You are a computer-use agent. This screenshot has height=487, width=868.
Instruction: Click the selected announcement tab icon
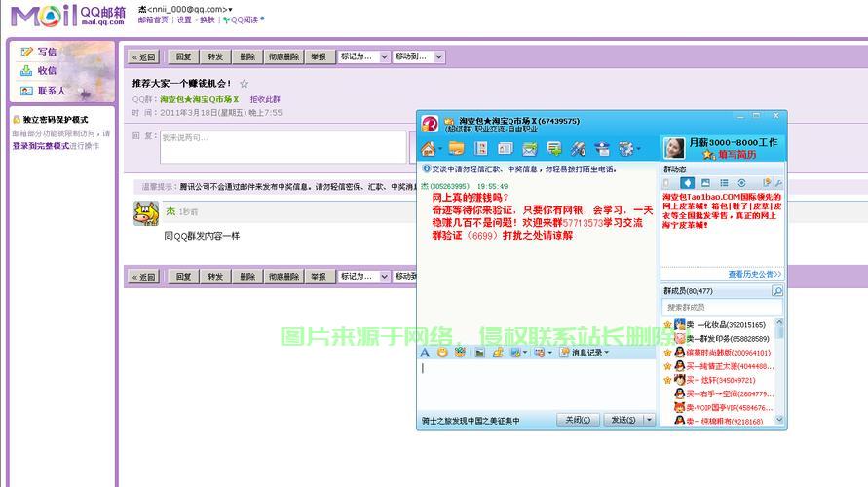click(687, 183)
